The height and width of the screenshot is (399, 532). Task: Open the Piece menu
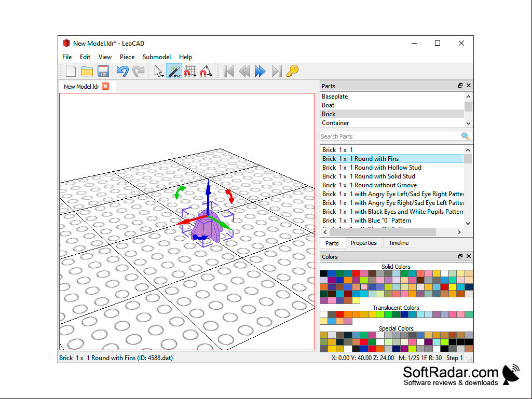(x=127, y=57)
